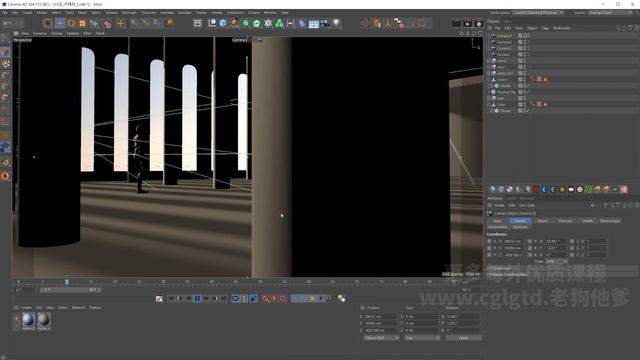
Task: Open the MoGraph menu
Action: tap(129, 13)
